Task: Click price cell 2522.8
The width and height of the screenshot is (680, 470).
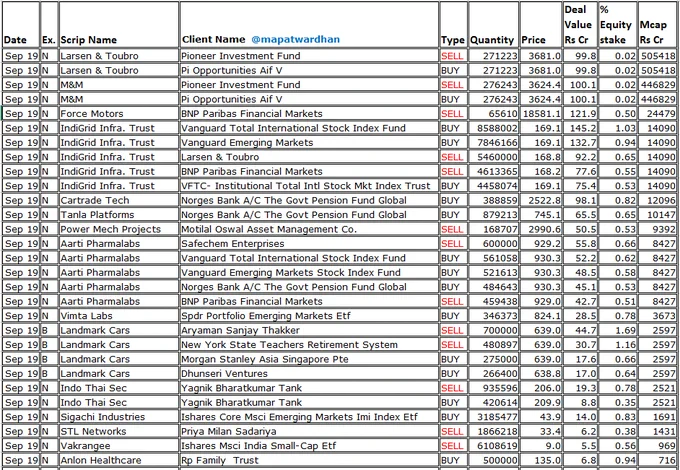Action: [x=540, y=200]
